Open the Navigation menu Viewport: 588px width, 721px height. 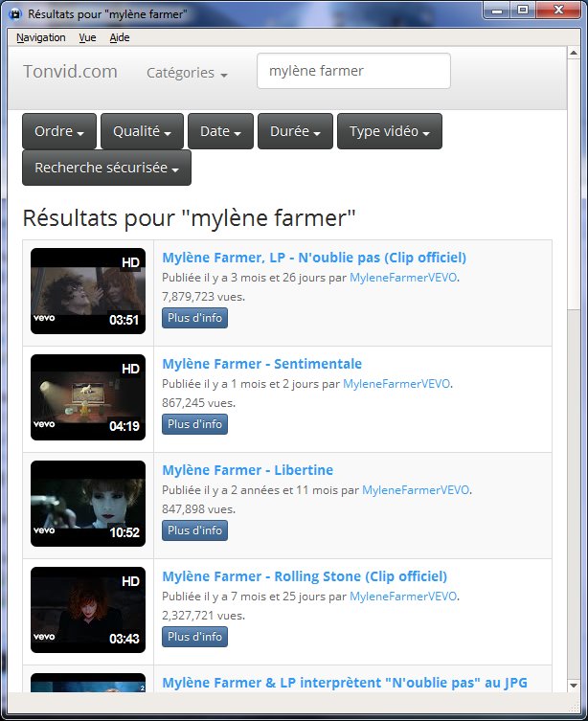click(x=40, y=37)
